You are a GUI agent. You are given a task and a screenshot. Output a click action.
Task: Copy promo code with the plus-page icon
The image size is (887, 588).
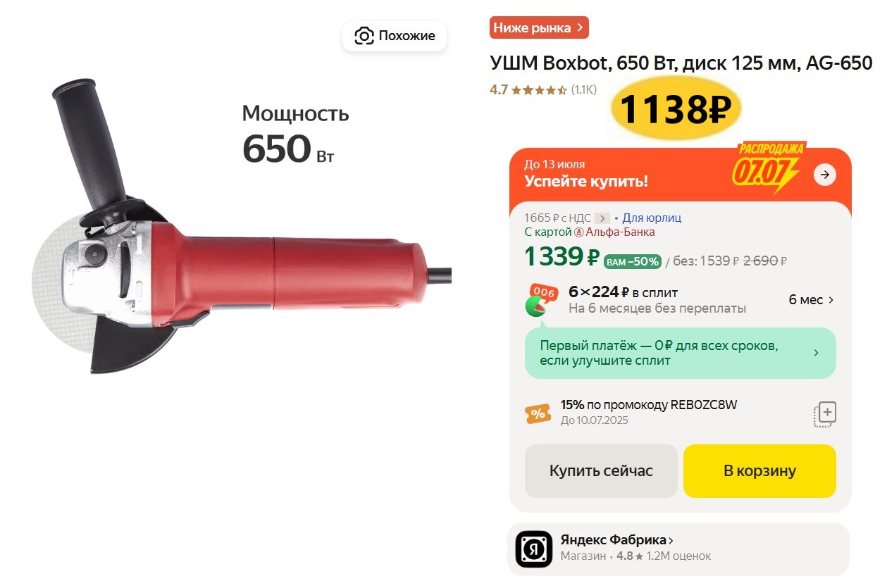824,414
